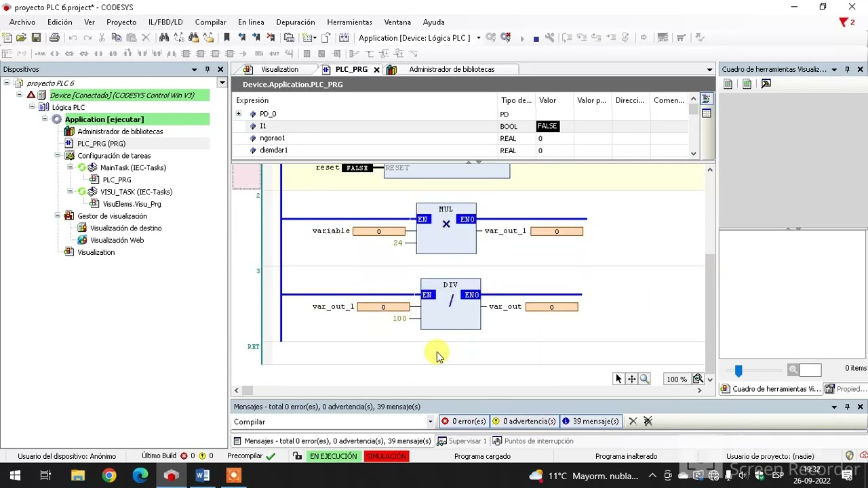Switch to the Propied... panel tab

click(845, 389)
